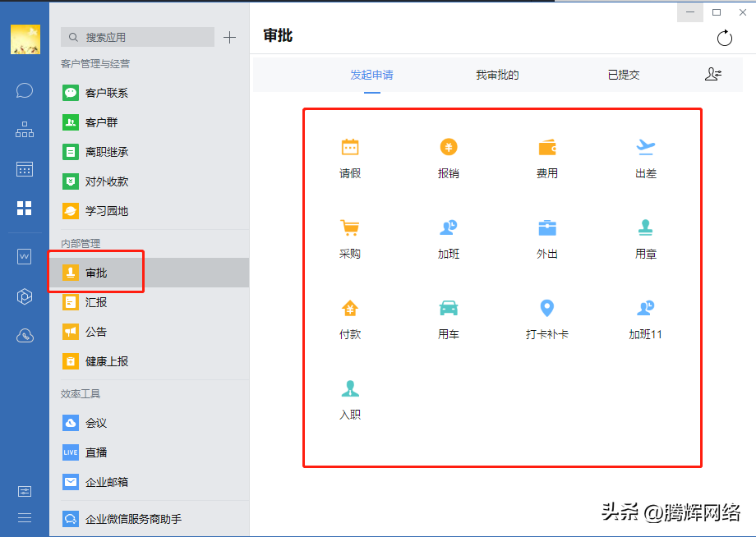Open 企业微信服务商助手 in the app list
Screen dimensions: 756x537
tap(149, 519)
